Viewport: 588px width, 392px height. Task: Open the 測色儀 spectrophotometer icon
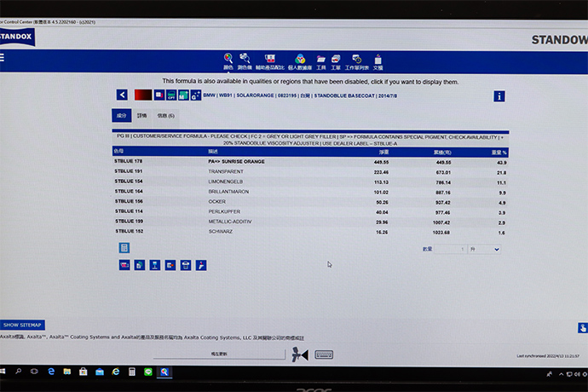tap(245, 62)
